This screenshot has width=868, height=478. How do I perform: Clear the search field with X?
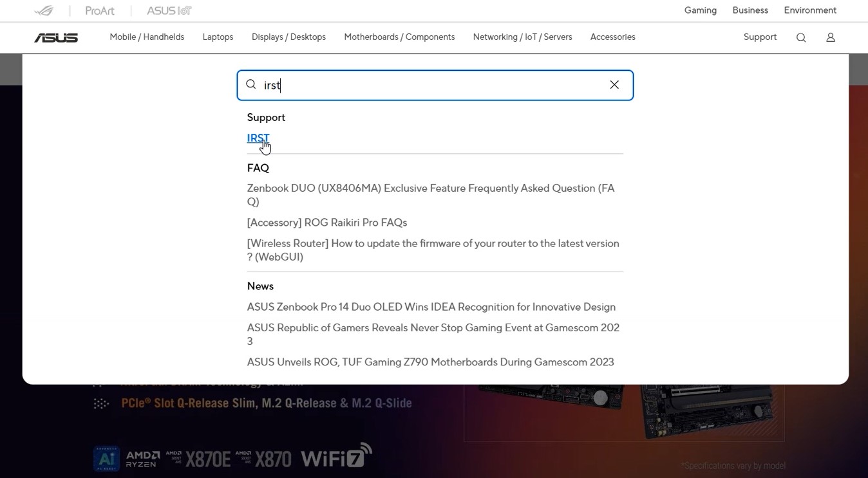[x=614, y=85]
